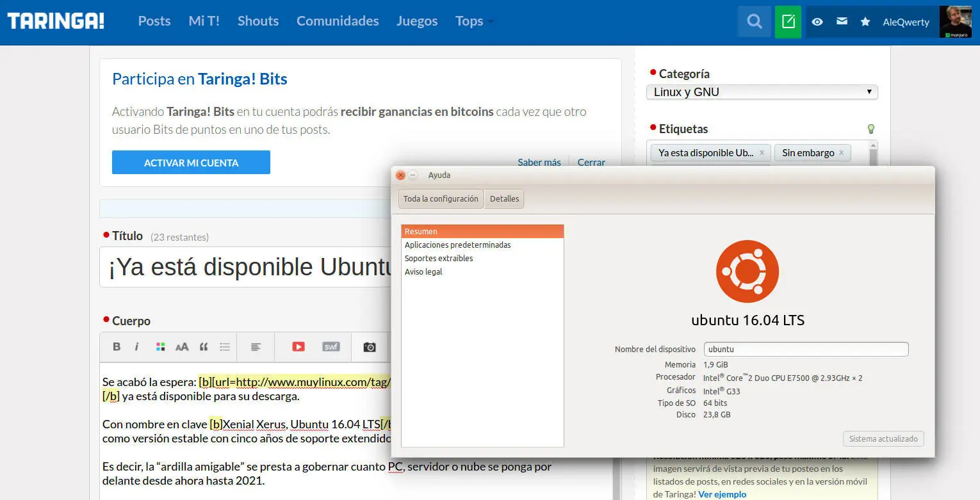This screenshot has height=500, width=980.
Task: Click the Detalles button
Action: [x=504, y=198]
